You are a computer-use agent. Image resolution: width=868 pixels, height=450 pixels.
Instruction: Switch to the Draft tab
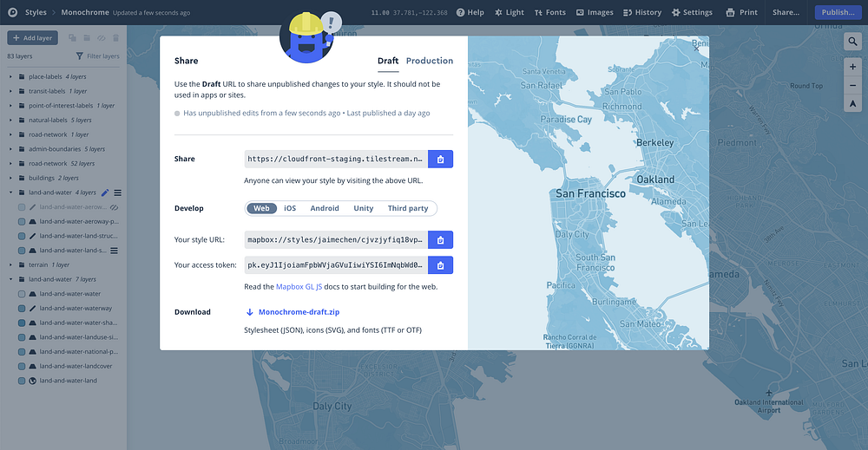click(x=388, y=61)
